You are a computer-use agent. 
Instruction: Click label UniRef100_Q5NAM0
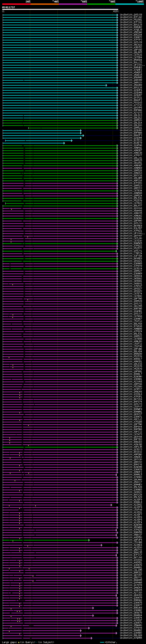131,626
